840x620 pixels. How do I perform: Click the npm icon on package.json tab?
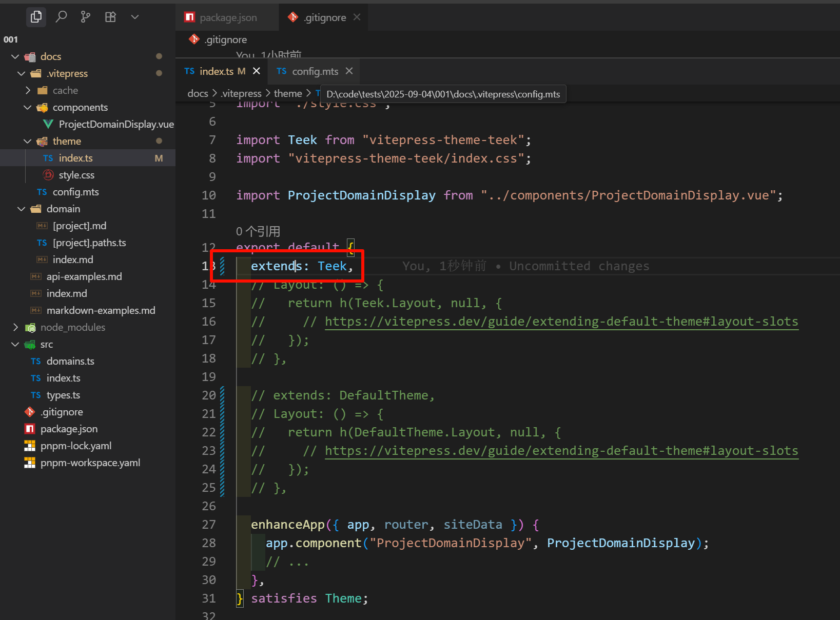click(x=190, y=17)
